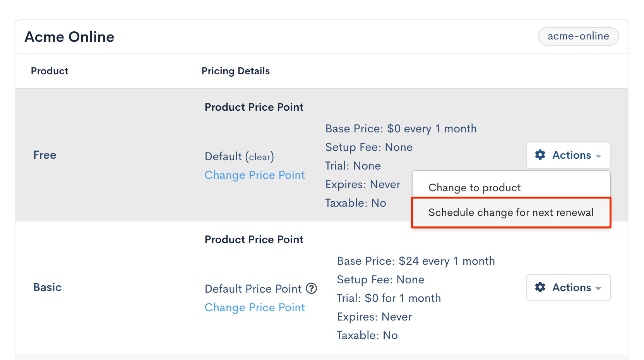Click the caret arrow on Free's Actions button
Screen dimensions: 644x360
(x=598, y=156)
